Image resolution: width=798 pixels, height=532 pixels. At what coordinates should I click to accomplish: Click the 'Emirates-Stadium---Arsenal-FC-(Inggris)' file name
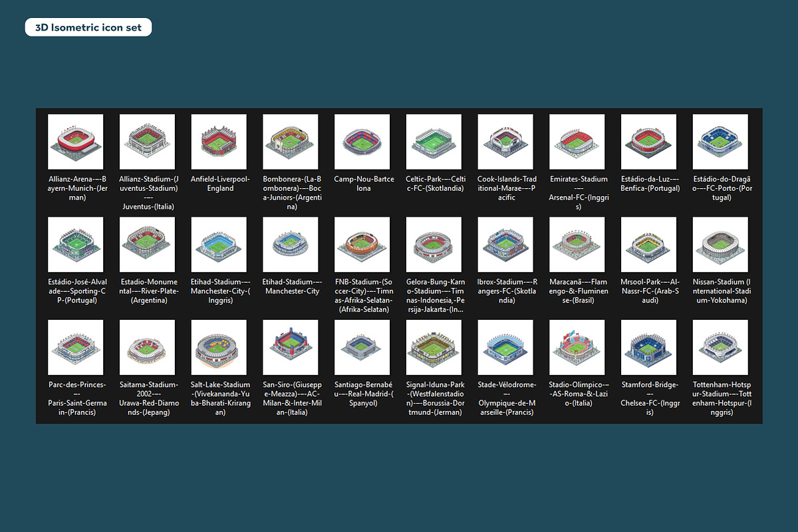point(577,193)
